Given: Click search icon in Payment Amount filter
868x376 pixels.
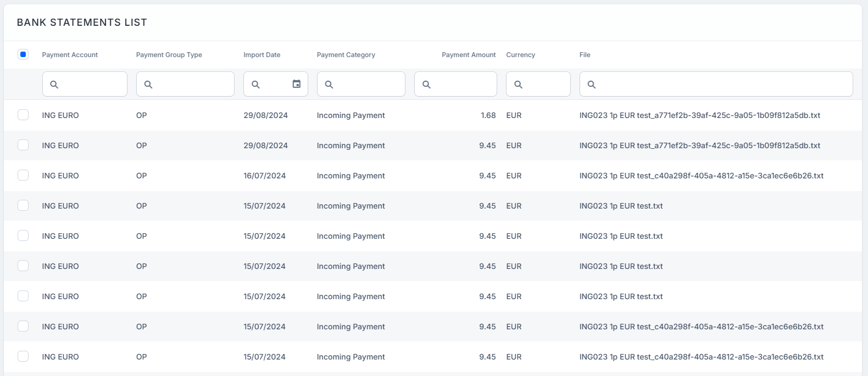Looking at the screenshot, I should coord(426,85).
